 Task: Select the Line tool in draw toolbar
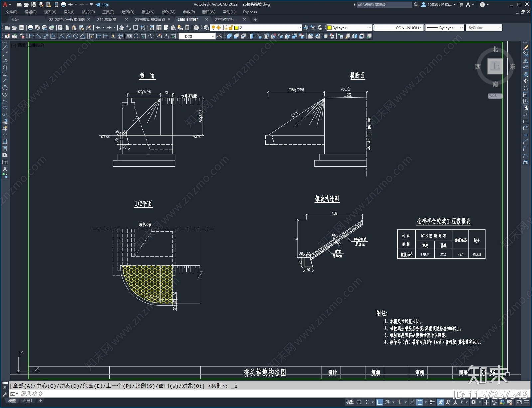(x=5, y=47)
